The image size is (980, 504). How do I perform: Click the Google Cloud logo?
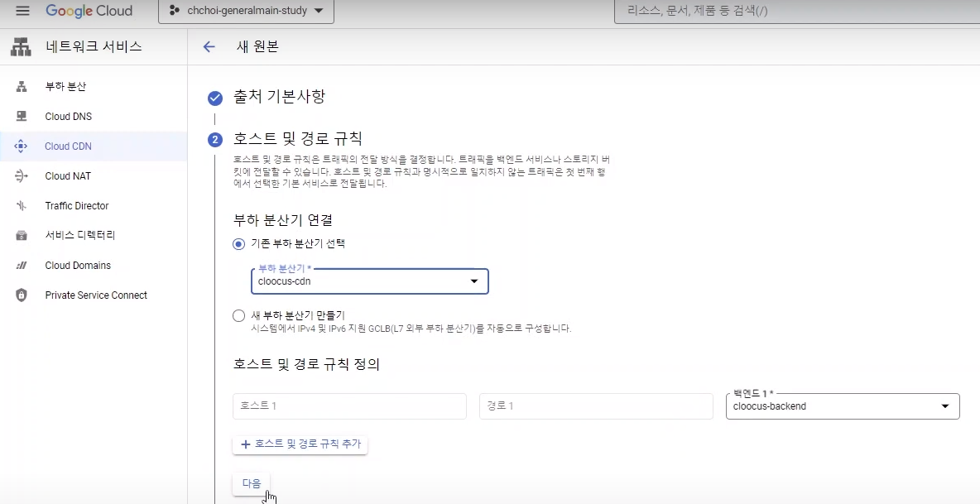89,11
